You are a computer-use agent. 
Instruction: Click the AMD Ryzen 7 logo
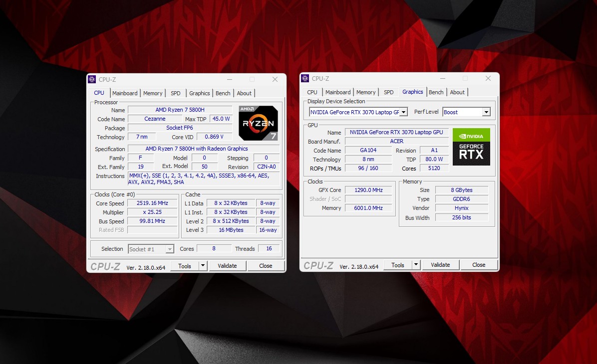258,123
